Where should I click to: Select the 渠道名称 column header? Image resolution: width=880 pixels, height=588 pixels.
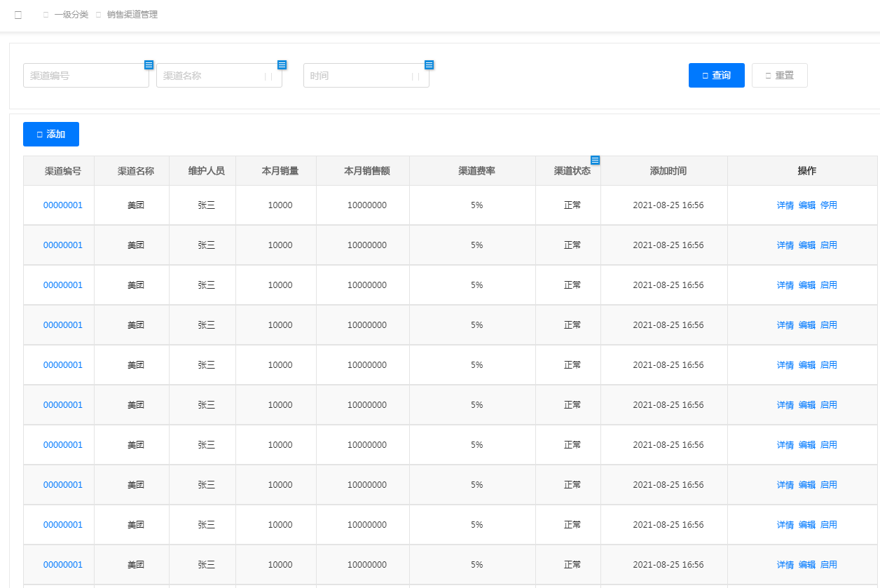[132, 171]
